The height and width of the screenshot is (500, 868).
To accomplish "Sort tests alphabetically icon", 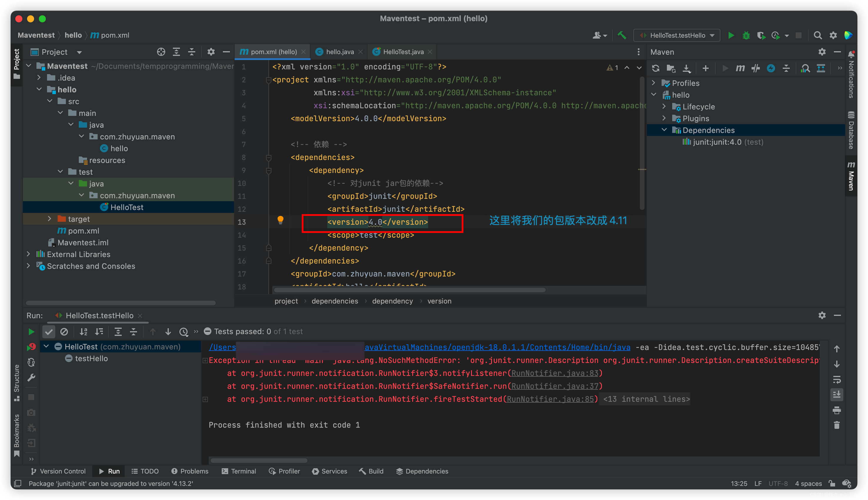I will [x=84, y=331].
